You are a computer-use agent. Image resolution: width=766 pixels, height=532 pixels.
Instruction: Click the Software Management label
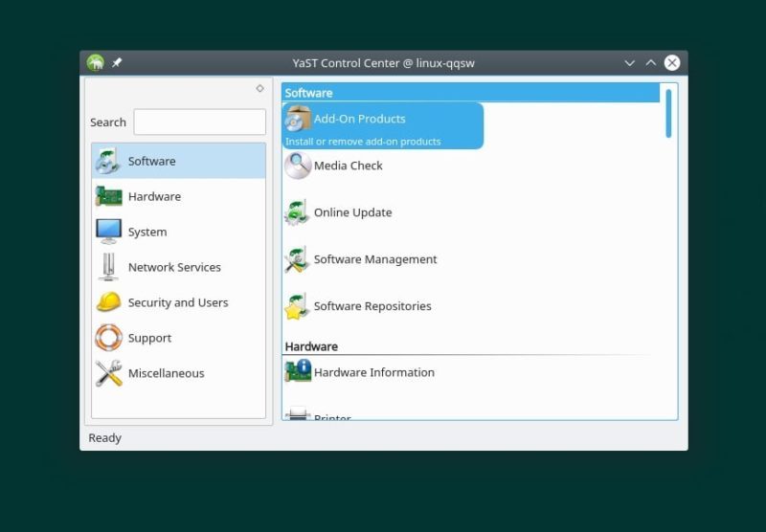(375, 259)
